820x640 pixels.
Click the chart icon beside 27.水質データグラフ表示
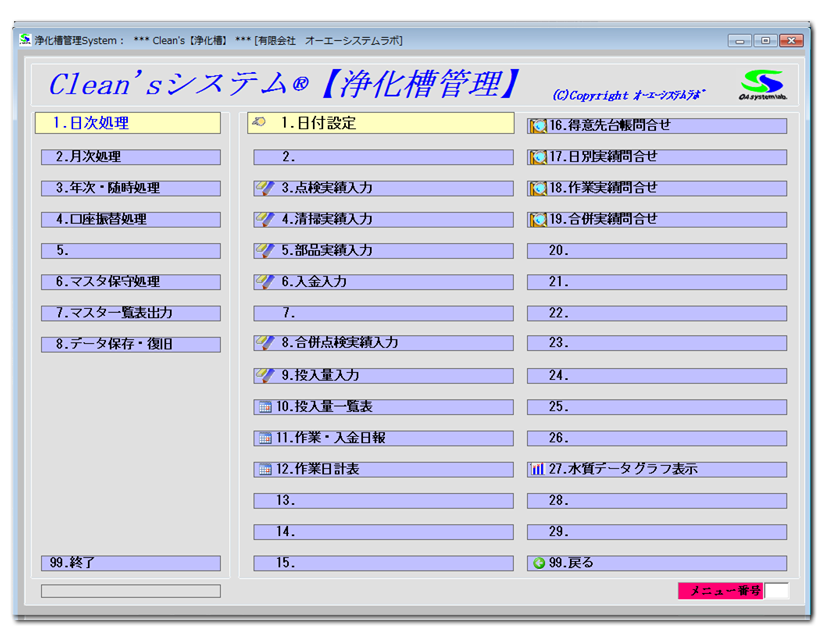point(538,469)
